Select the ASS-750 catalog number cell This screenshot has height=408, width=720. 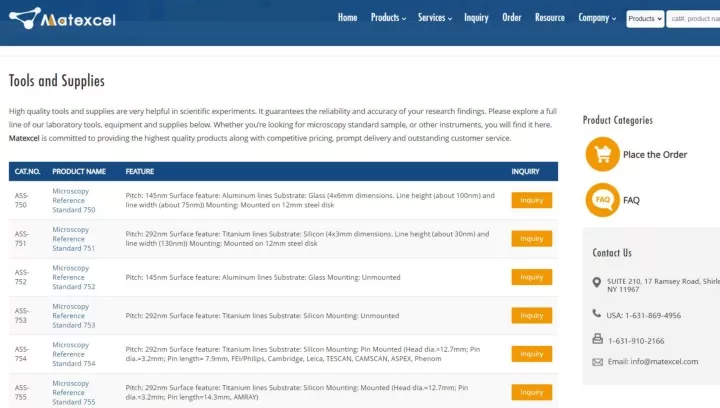tap(21, 200)
